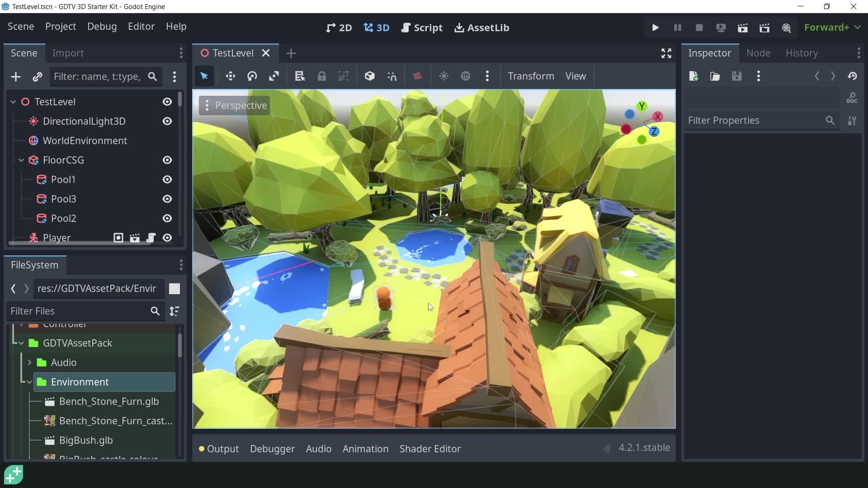Toggle Use Local Space cube icon
This screenshot has width=868, height=488.
(369, 76)
